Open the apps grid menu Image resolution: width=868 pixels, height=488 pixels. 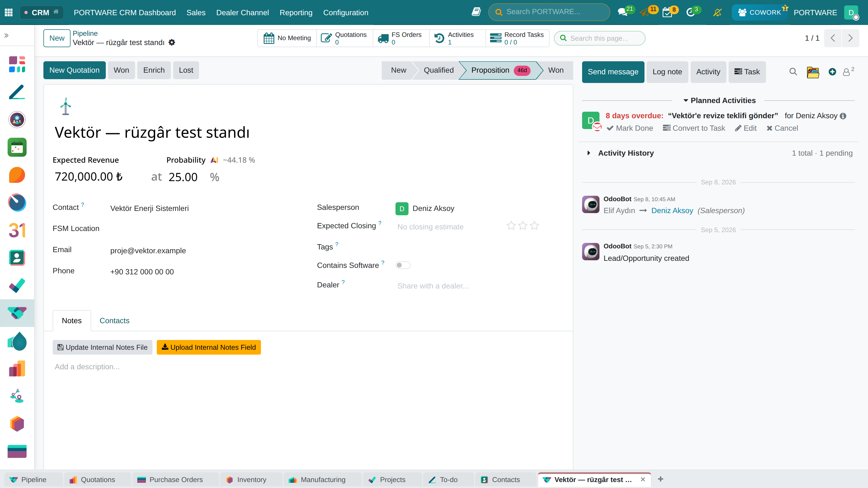[x=9, y=12]
